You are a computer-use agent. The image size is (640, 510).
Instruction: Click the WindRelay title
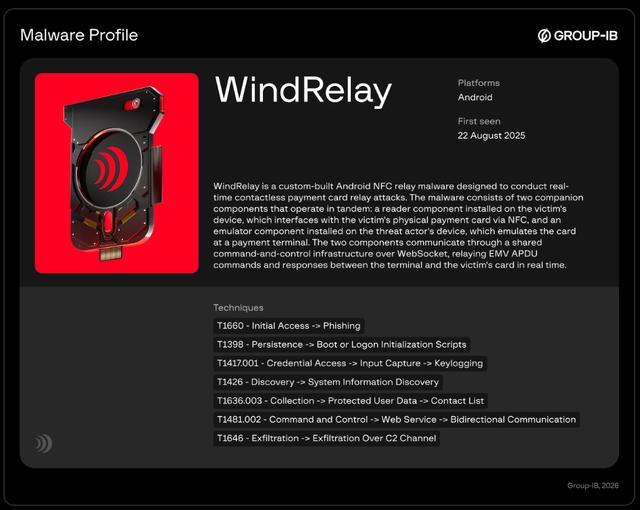coord(303,91)
